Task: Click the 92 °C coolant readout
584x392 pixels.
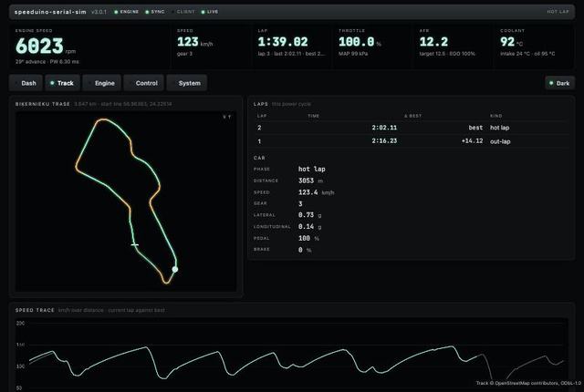Action: tap(511, 42)
